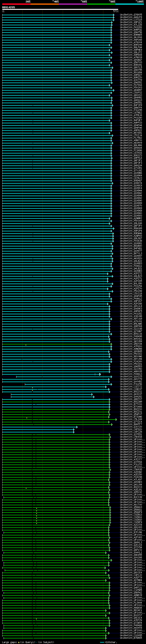Image resolution: width=146 pixels, height=644 pixels.
Task: Select hit UniRef100_C1EIT2
Action: point(131,387)
